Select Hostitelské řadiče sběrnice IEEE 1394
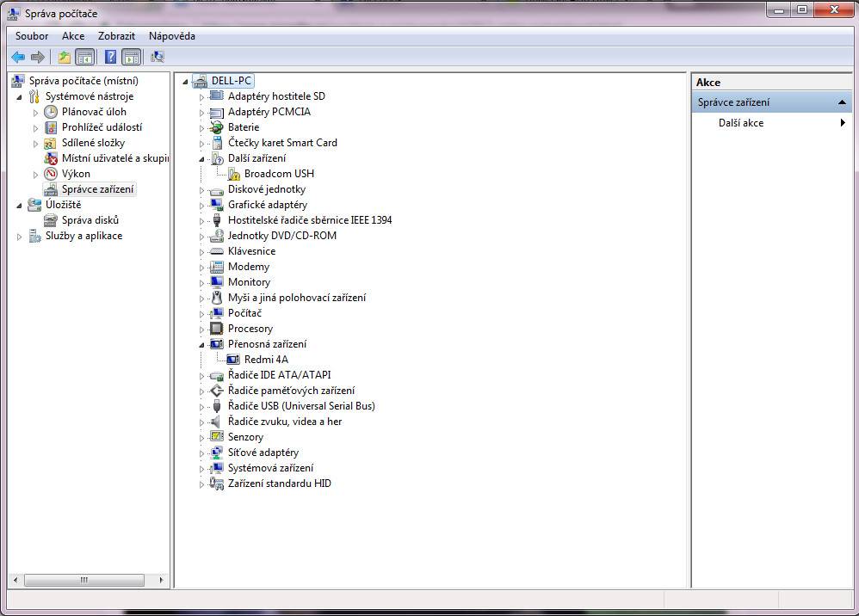The height and width of the screenshot is (616, 859). (x=310, y=220)
